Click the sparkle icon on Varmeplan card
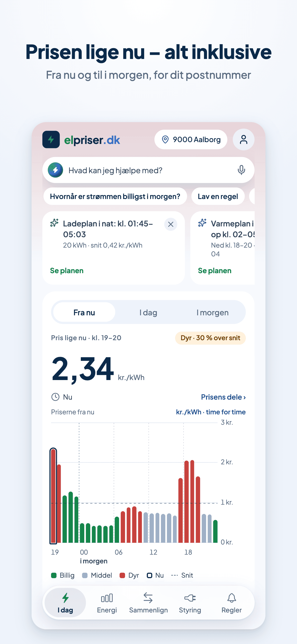Screen dimensions: 297x644 click(202, 222)
